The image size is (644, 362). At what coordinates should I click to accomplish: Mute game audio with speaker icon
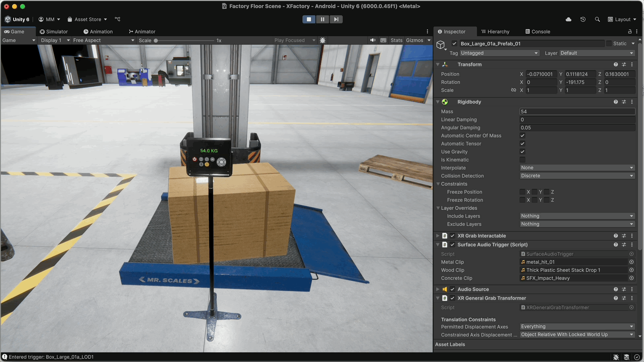(x=373, y=40)
